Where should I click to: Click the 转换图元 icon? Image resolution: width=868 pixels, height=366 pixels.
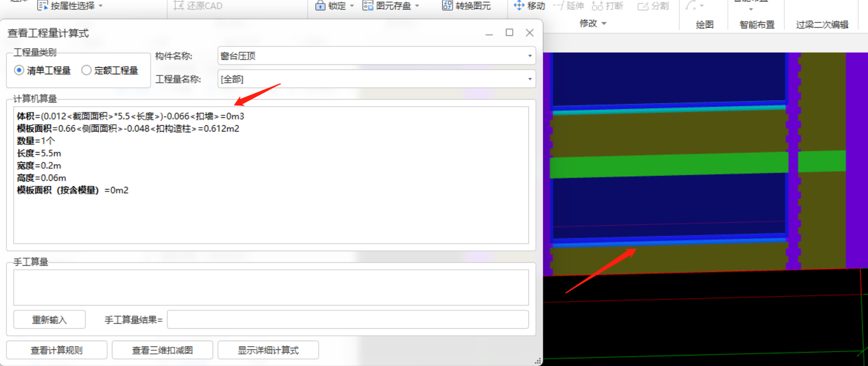point(447,6)
